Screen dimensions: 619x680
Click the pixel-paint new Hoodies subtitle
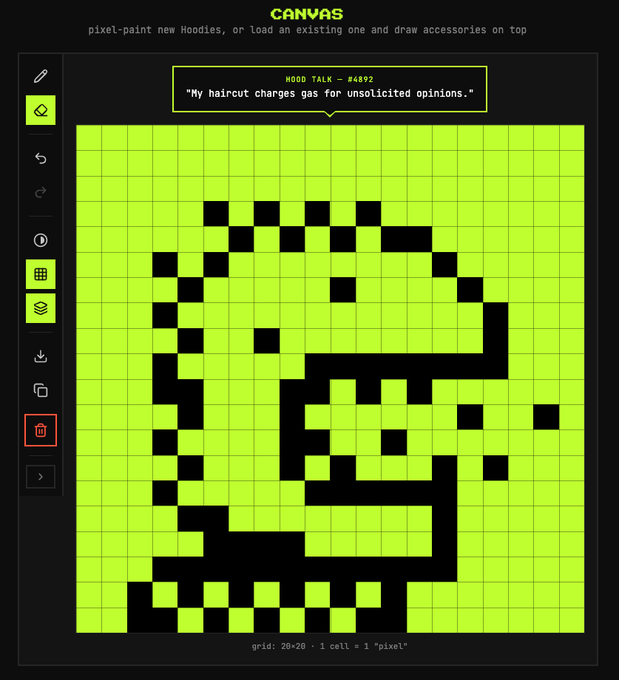(307, 30)
